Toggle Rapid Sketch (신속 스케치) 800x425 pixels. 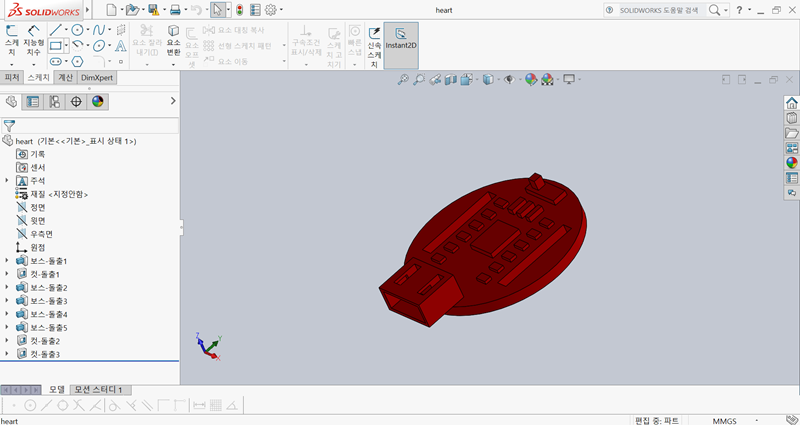[374, 47]
